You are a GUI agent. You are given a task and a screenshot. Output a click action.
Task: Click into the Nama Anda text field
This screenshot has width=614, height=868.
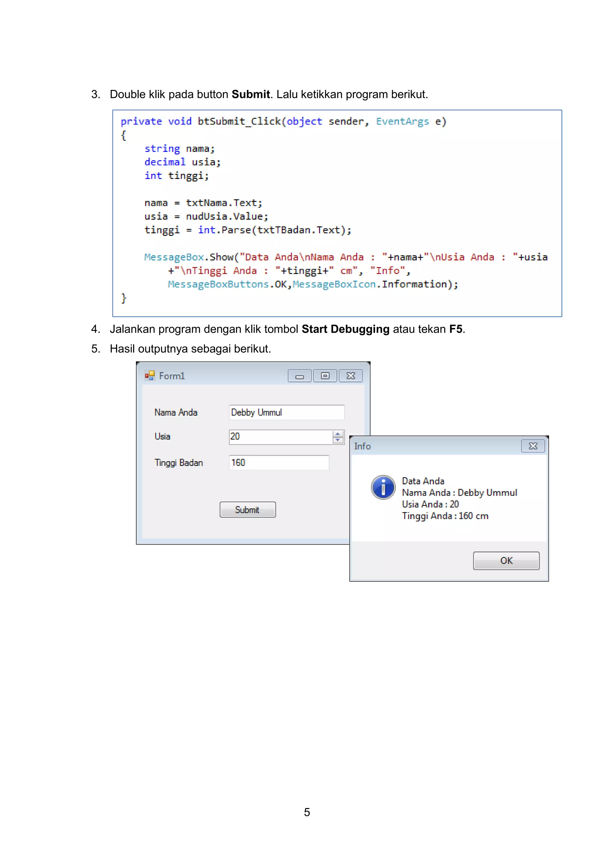pyautogui.click(x=287, y=412)
